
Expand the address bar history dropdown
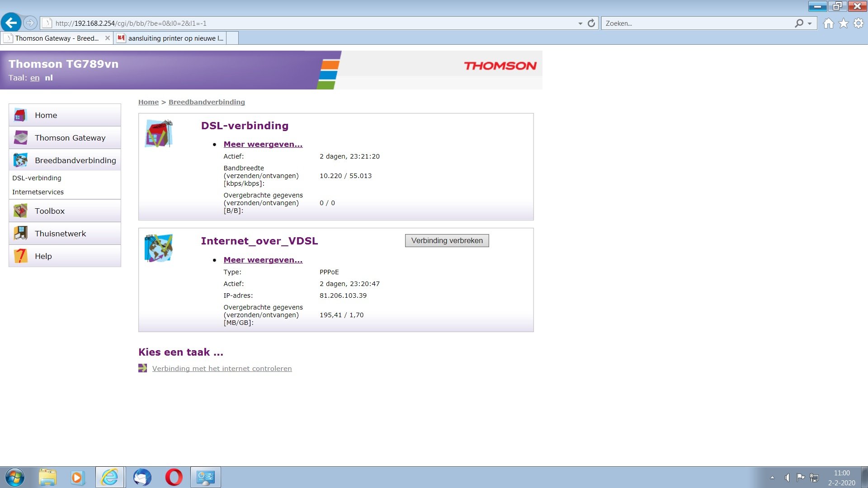click(x=580, y=23)
